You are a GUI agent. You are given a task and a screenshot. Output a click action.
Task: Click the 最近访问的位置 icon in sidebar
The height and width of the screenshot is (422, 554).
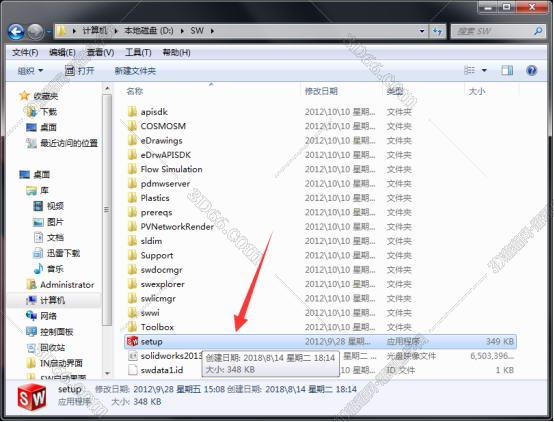(31, 143)
